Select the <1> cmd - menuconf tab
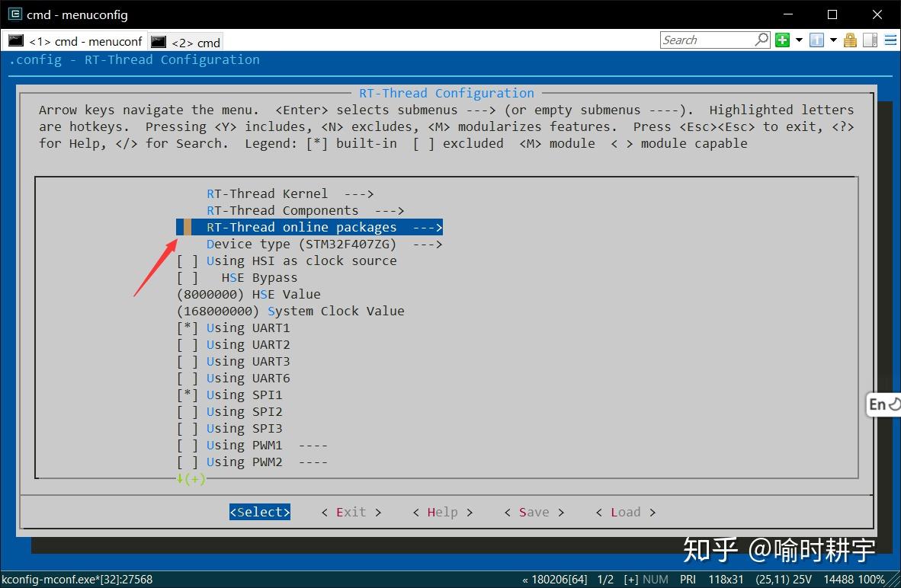The width and height of the screenshot is (901, 588). (76, 41)
